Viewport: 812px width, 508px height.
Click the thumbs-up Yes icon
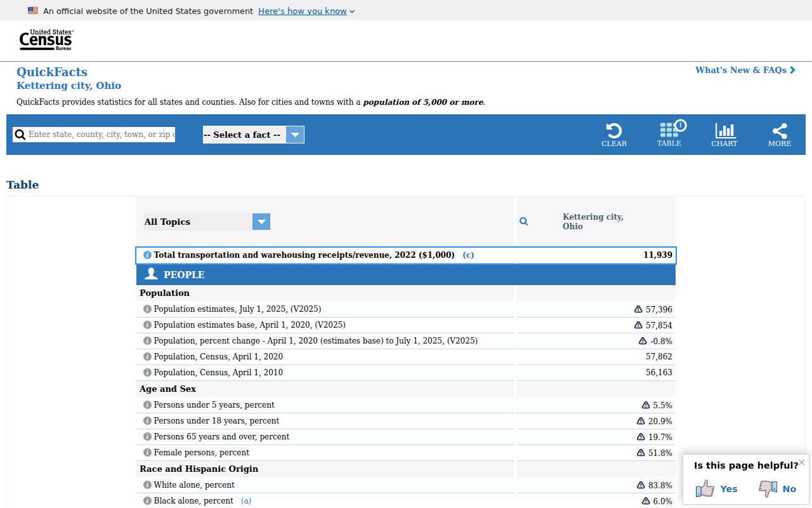click(x=705, y=488)
